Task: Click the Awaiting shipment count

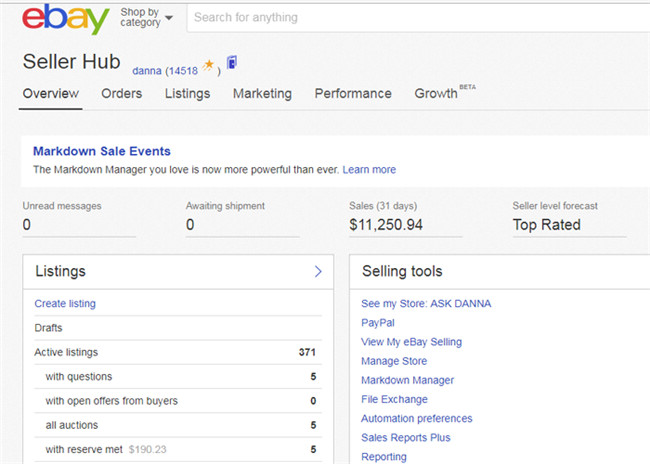Action: (x=190, y=224)
